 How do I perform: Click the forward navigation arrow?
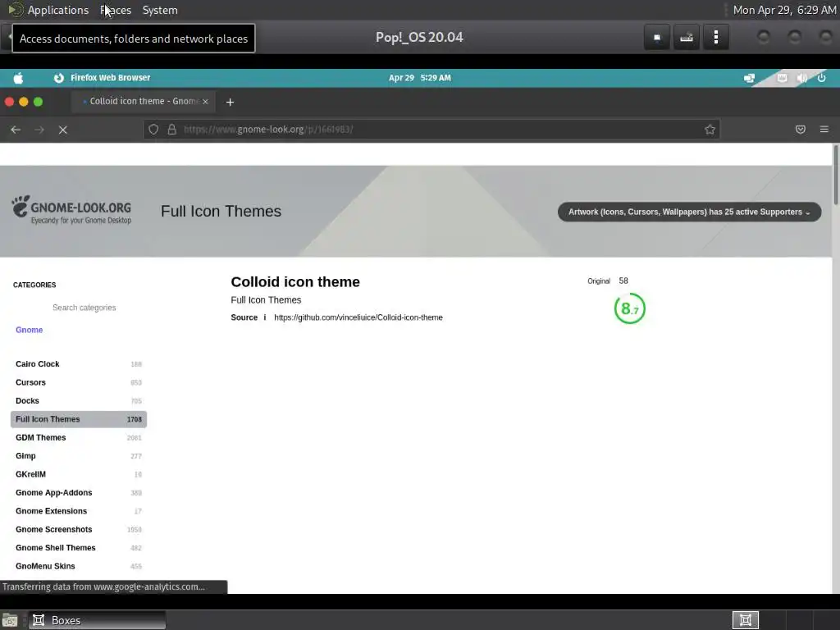(39, 130)
